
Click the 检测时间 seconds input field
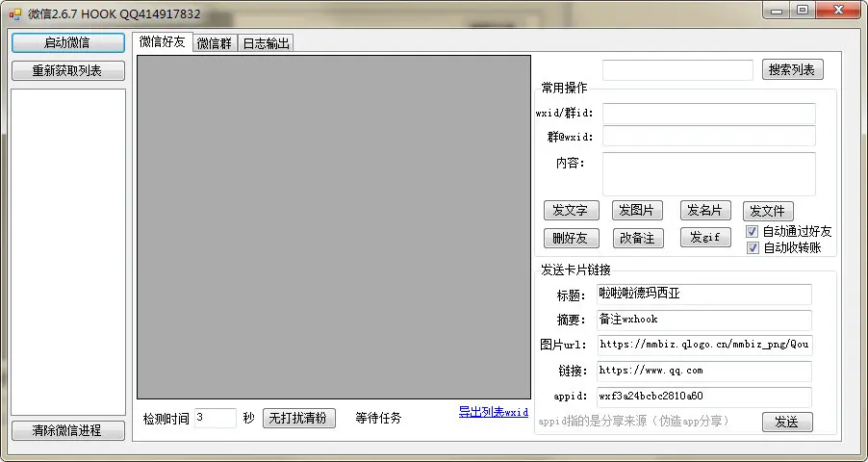point(216,418)
